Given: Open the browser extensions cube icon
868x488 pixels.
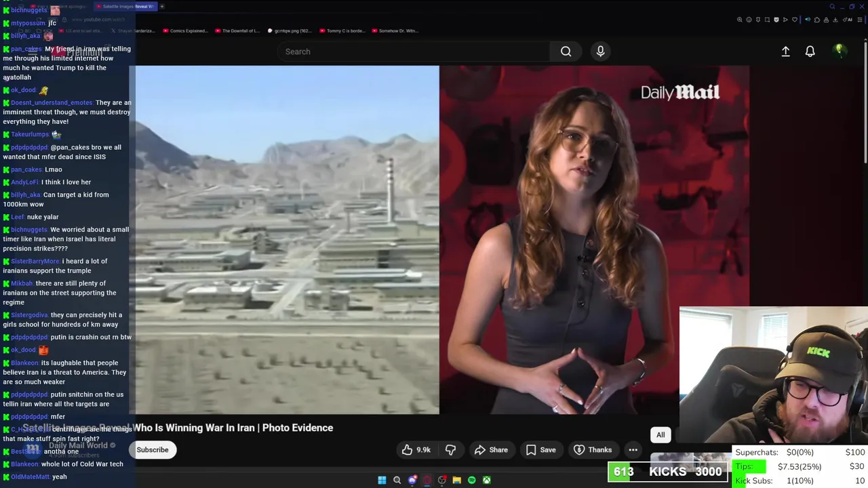Looking at the screenshot, I should [x=817, y=20].
